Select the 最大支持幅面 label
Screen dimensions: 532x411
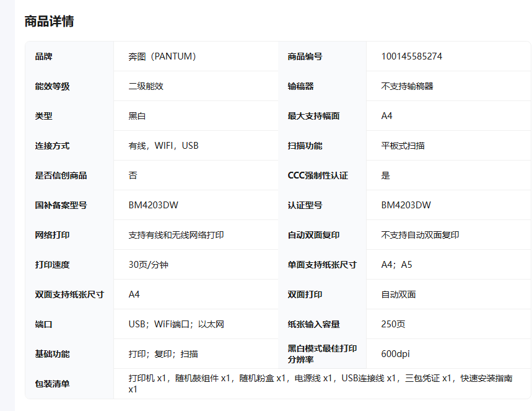313,116
